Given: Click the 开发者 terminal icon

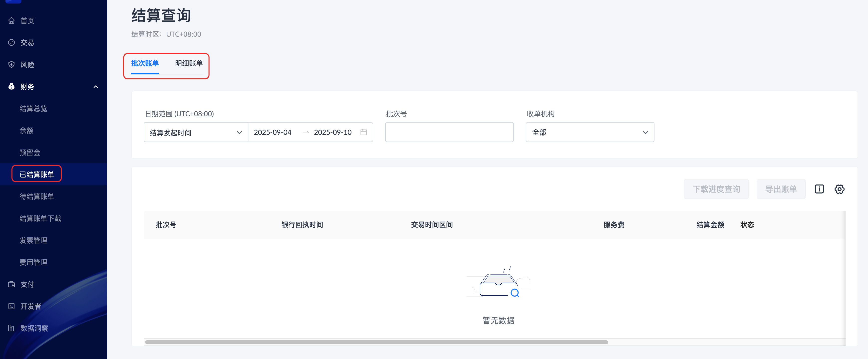Looking at the screenshot, I should pos(11,306).
